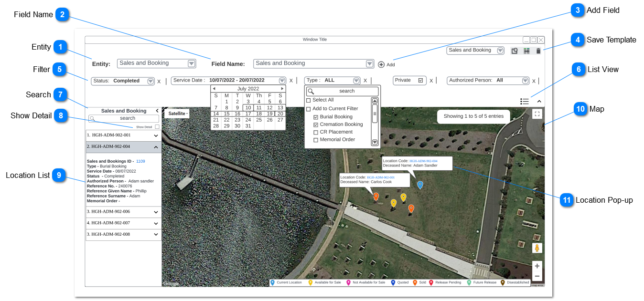Click 'Showing 1 to 5 of 5 entries'
Viewport: 644px width, 301px height.
tap(473, 116)
